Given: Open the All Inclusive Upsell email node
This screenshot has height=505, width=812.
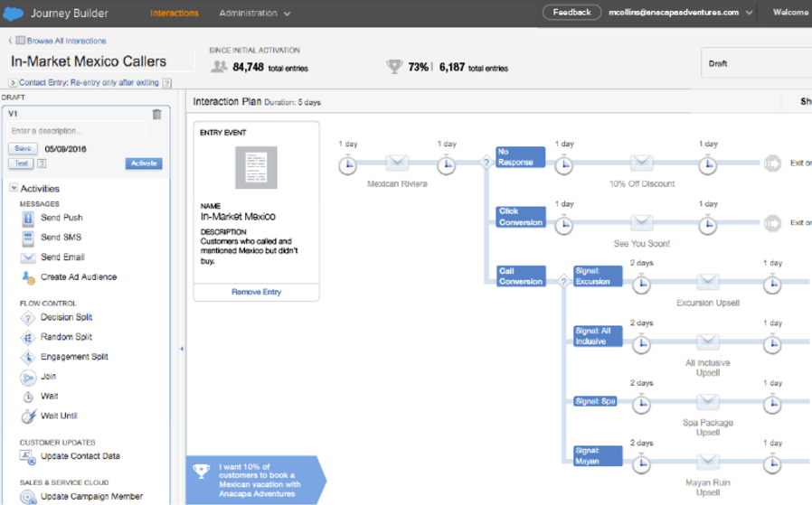Looking at the screenshot, I should tap(708, 342).
